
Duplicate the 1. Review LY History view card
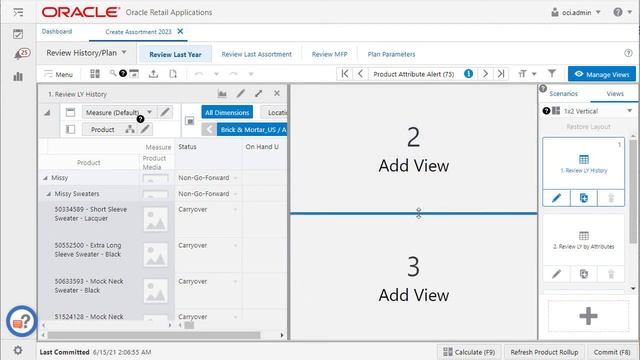[x=584, y=198]
